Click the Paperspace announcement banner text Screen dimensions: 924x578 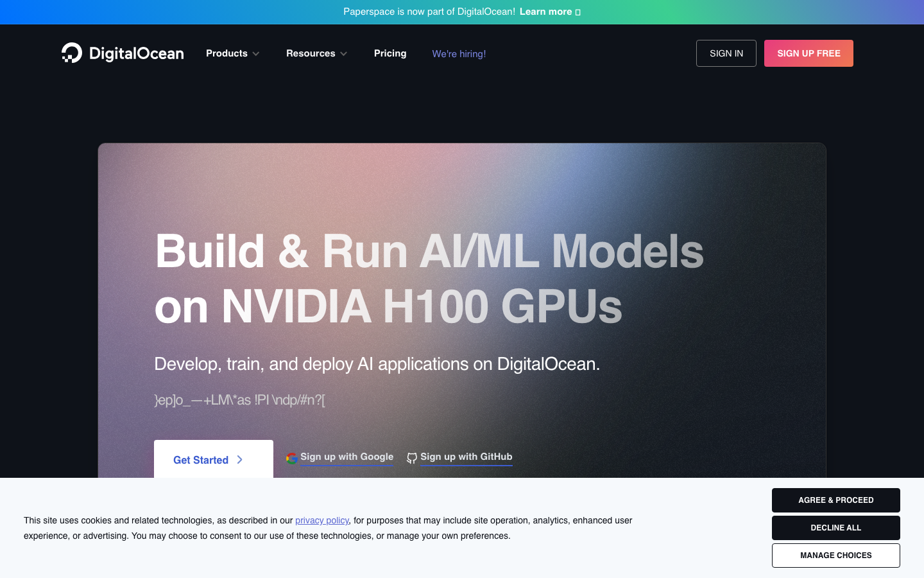tap(429, 12)
